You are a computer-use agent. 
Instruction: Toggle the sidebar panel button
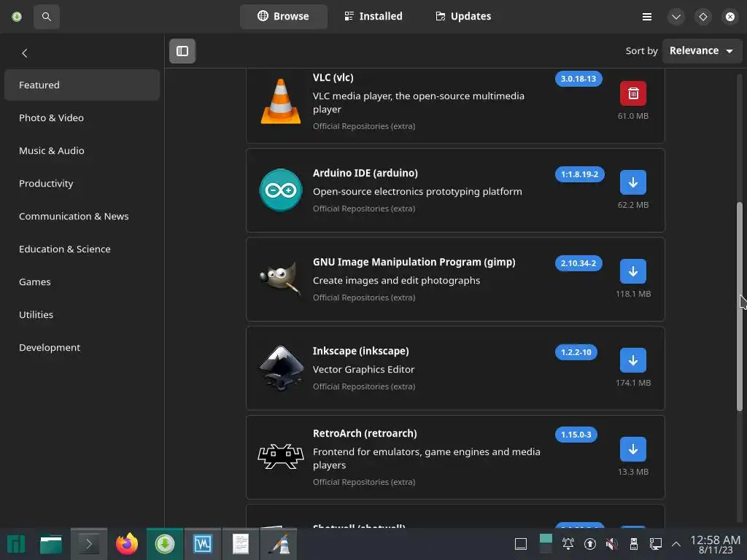tap(182, 51)
